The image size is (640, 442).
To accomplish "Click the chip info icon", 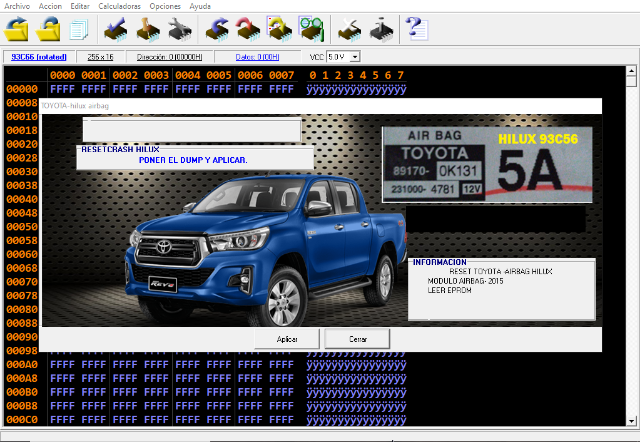I will [381, 29].
